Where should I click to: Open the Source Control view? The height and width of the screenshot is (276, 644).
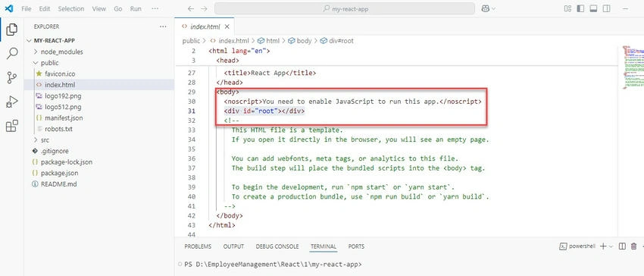(12, 77)
